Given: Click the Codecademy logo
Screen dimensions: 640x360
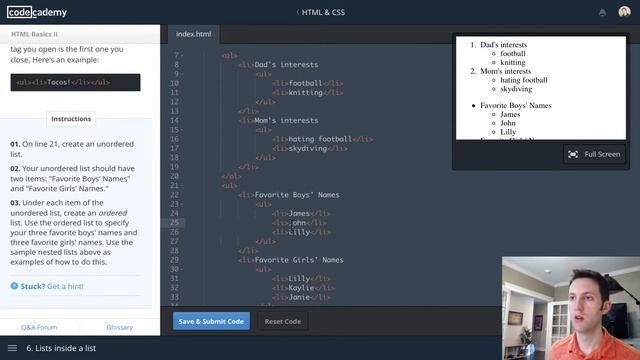Looking at the screenshot, I should [37, 12].
